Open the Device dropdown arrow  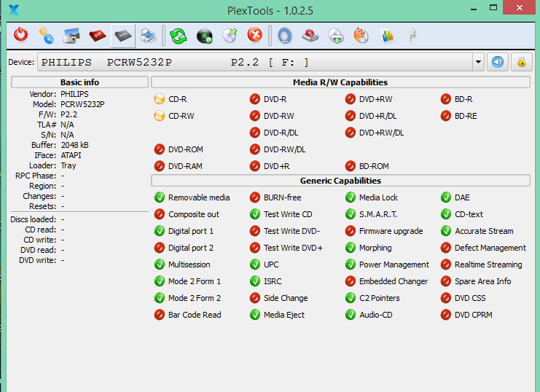(x=478, y=62)
